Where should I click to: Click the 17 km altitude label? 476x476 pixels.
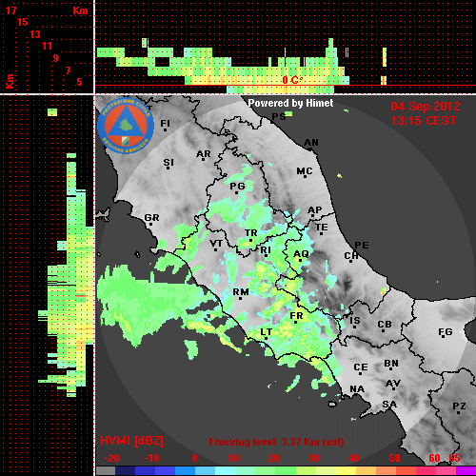(10, 10)
